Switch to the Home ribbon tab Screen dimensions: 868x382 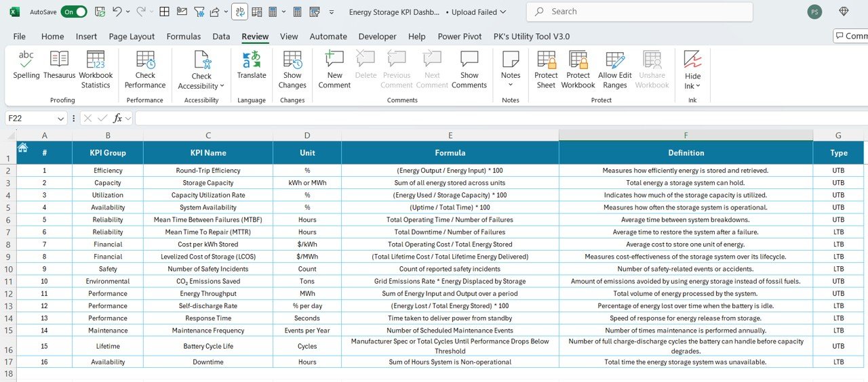click(x=53, y=37)
